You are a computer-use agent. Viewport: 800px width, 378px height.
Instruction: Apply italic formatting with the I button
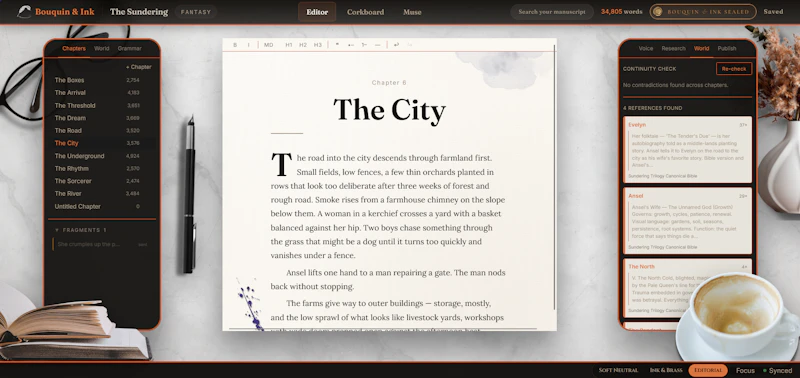click(248, 45)
